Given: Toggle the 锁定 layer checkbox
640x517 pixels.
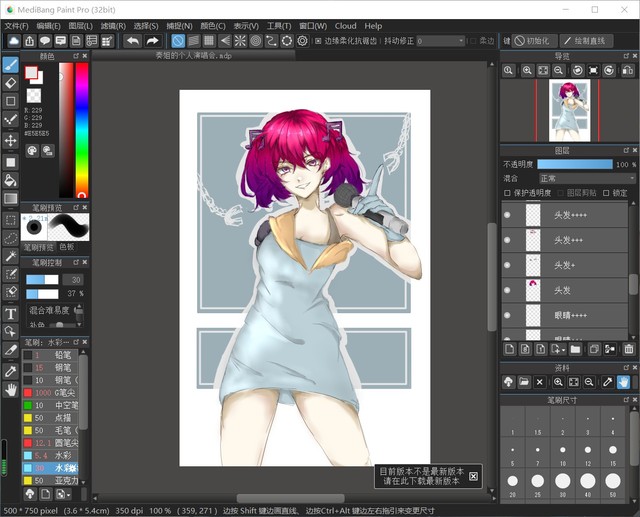Looking at the screenshot, I should (x=605, y=193).
